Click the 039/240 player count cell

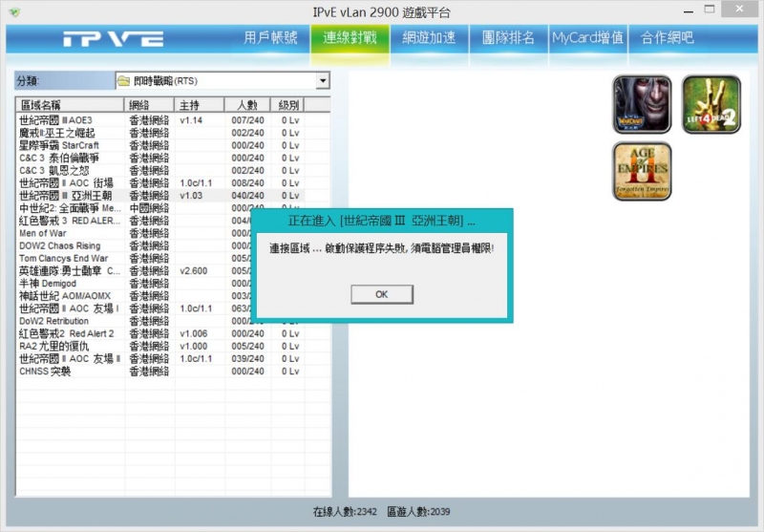pos(247,359)
